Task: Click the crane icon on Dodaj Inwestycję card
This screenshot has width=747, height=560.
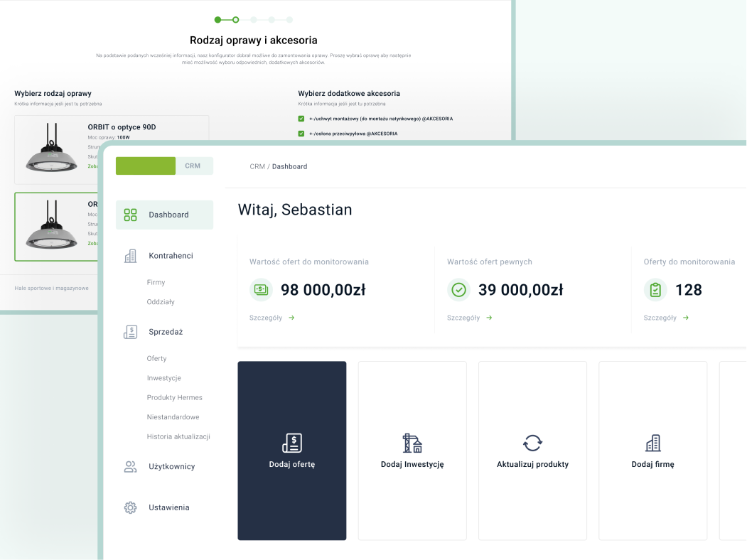Action: 412,443
